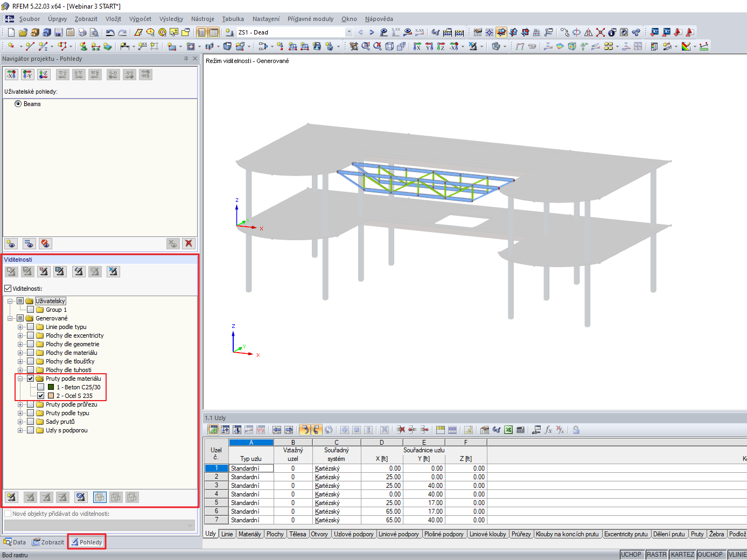Toggle the UCHOP status bar button
Image resolution: width=747 pixels, height=560 pixels.
(x=631, y=555)
